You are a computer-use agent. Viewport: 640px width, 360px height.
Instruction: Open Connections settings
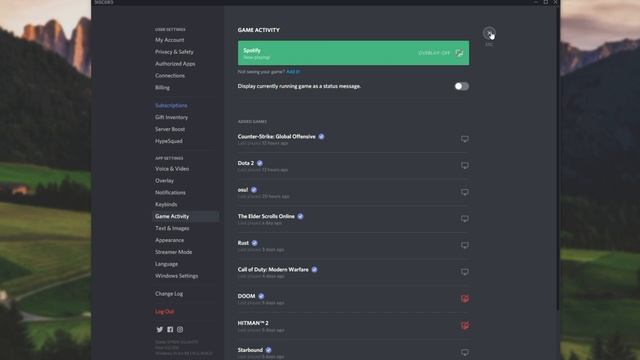(x=170, y=76)
